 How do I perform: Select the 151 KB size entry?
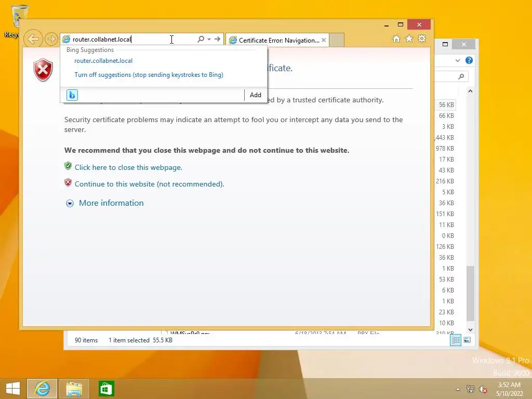tap(445, 214)
